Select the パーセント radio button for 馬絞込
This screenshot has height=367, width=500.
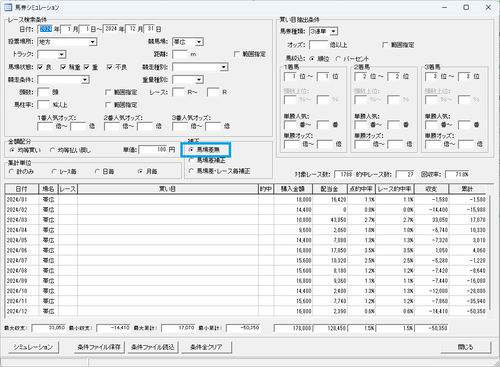pyautogui.click(x=338, y=59)
